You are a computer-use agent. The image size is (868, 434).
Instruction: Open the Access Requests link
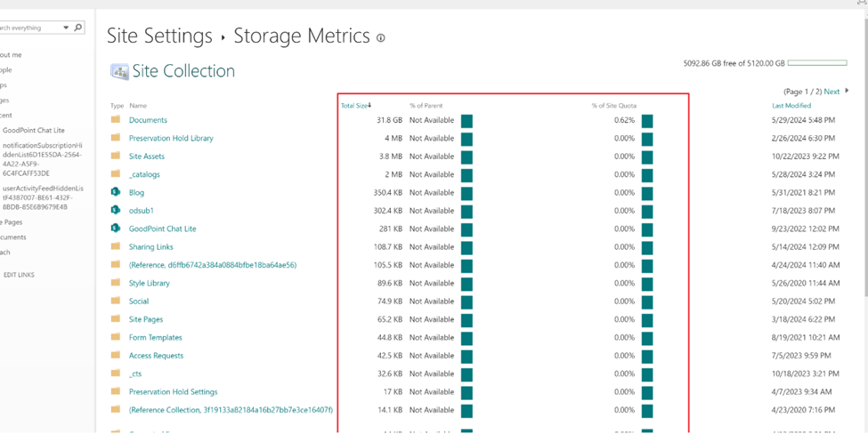[156, 356]
